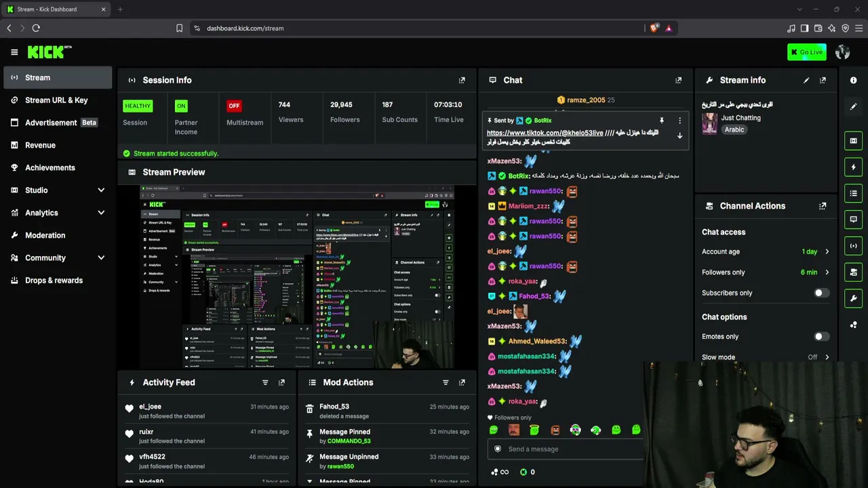
Task: Toggle Activity Feed bolt panel in right strip
Action: pos(854,167)
